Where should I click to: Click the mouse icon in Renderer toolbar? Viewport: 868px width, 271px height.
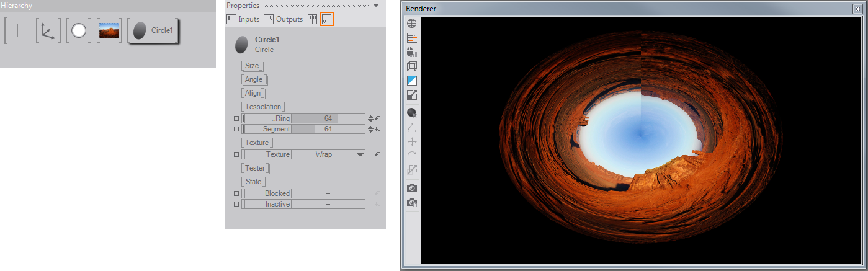coord(412,52)
